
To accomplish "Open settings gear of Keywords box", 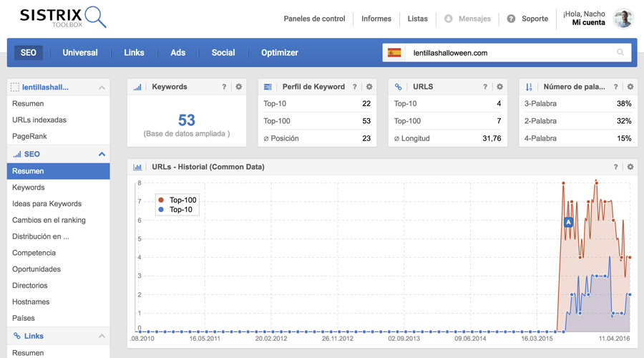I will 238,87.
